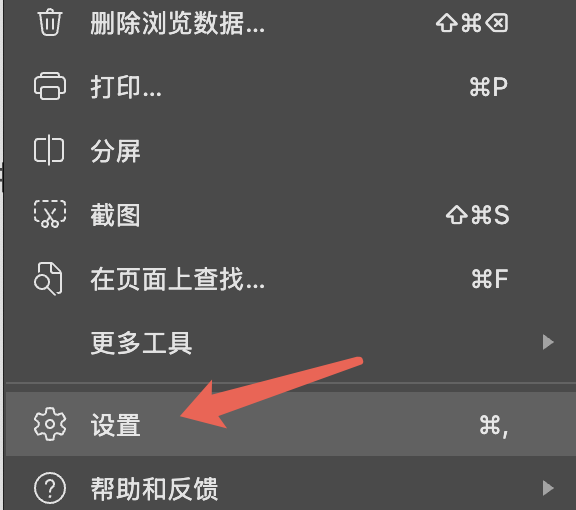Open the 帮助和反馈 menu item label
This screenshot has width=576, height=510.
154,489
